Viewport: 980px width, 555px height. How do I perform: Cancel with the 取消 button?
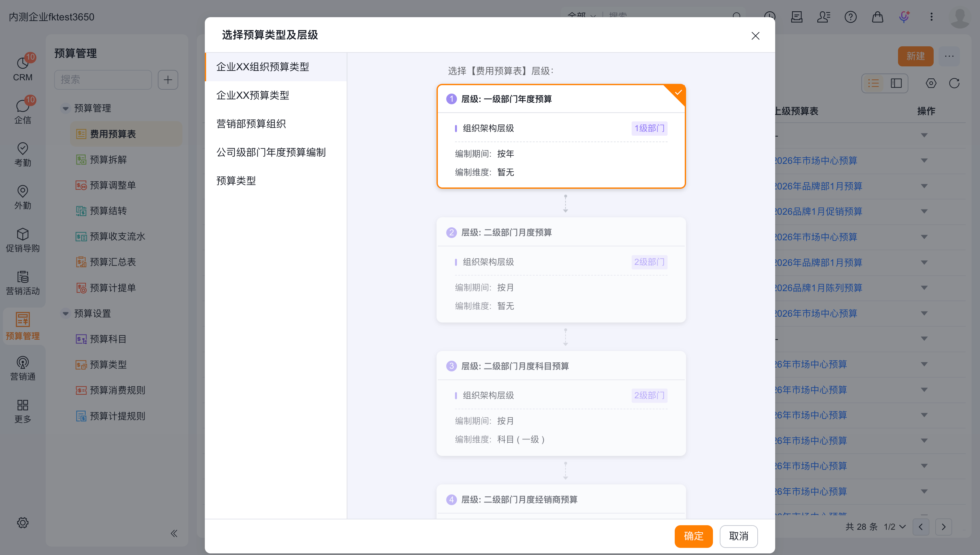pyautogui.click(x=738, y=536)
